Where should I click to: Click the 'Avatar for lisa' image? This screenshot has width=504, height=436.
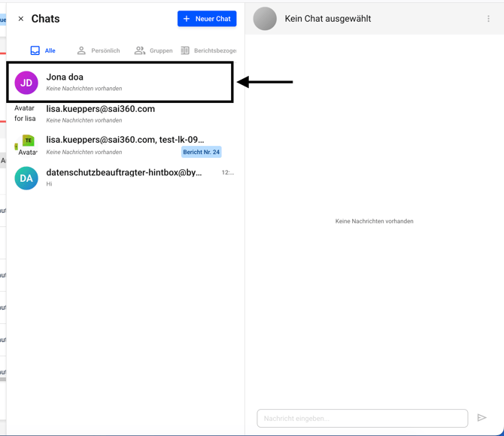point(26,114)
